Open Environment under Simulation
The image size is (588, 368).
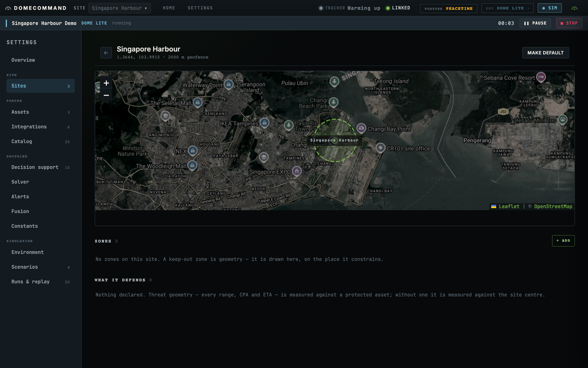point(41,252)
